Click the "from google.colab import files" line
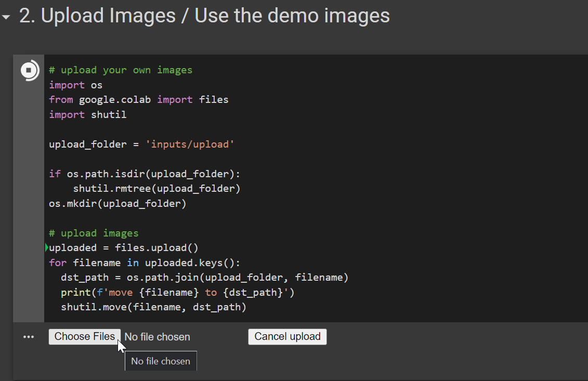588x381 pixels. click(138, 99)
